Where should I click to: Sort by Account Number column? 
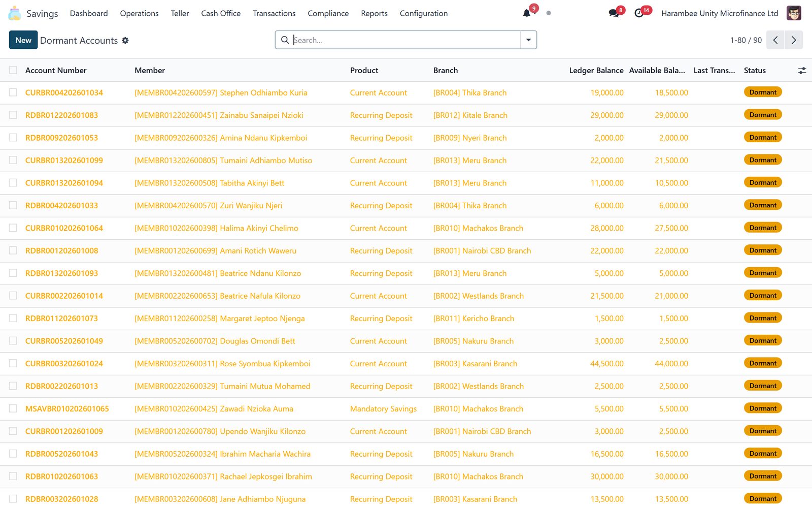56,71
